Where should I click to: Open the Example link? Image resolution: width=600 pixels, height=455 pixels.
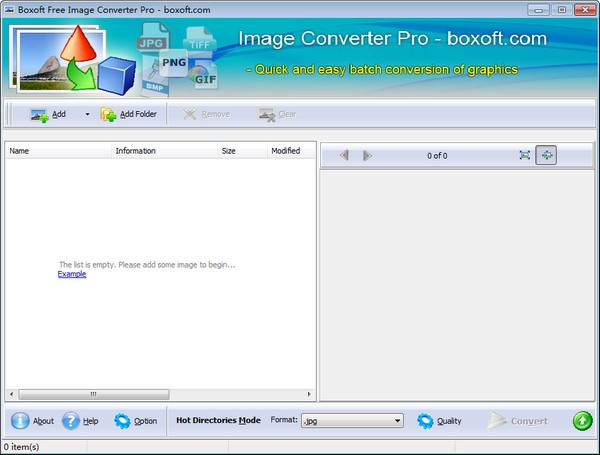pos(72,274)
